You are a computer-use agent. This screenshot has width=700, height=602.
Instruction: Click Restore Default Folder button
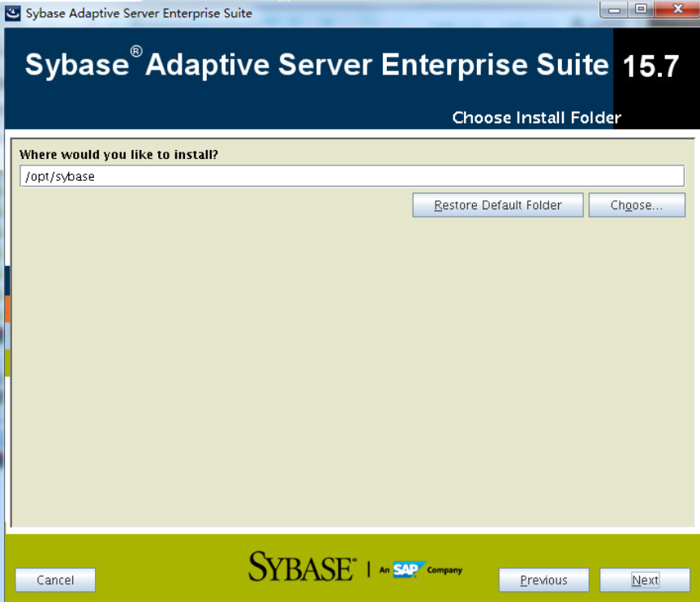pyautogui.click(x=498, y=205)
